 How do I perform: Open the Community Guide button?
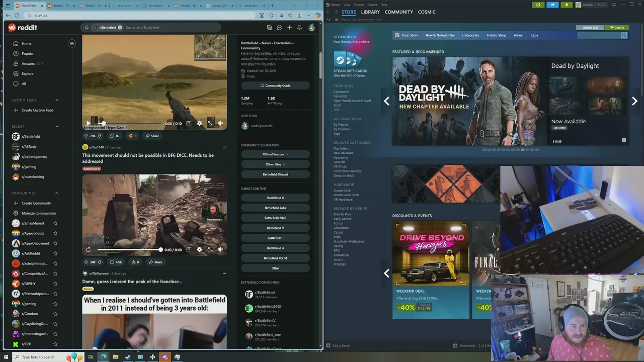[x=275, y=85]
